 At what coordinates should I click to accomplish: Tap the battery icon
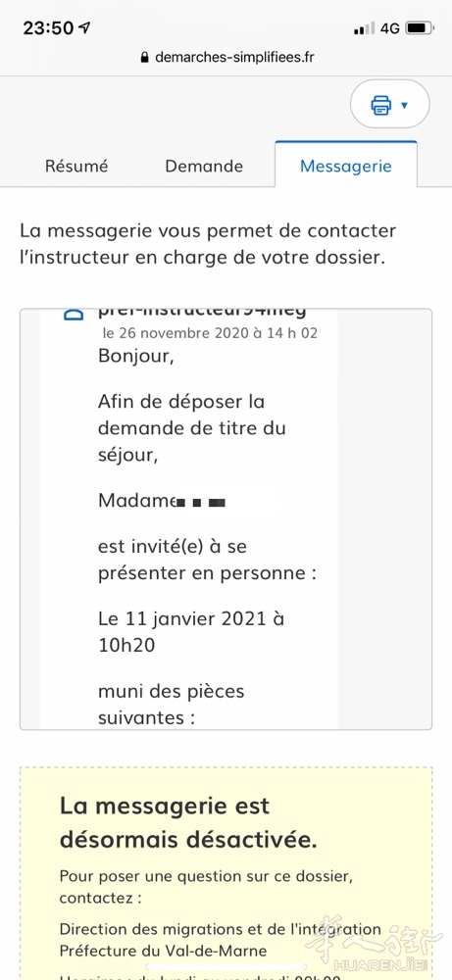419,28
